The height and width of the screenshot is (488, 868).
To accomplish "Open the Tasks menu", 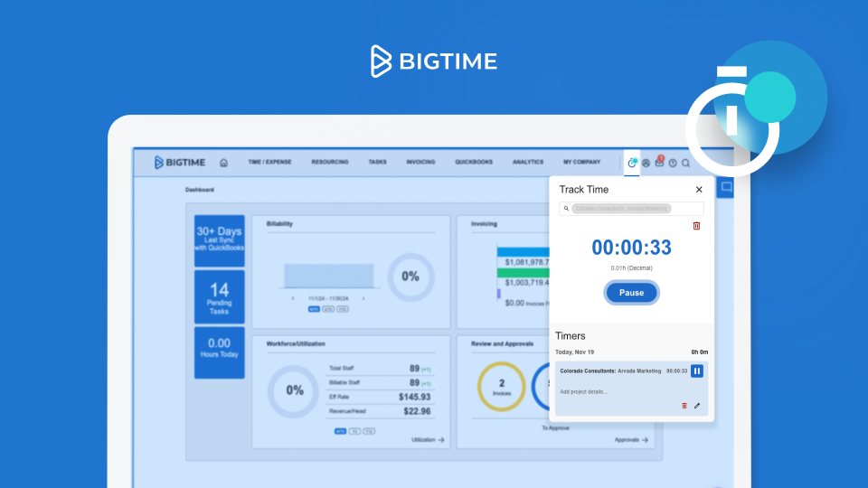I will (x=378, y=162).
